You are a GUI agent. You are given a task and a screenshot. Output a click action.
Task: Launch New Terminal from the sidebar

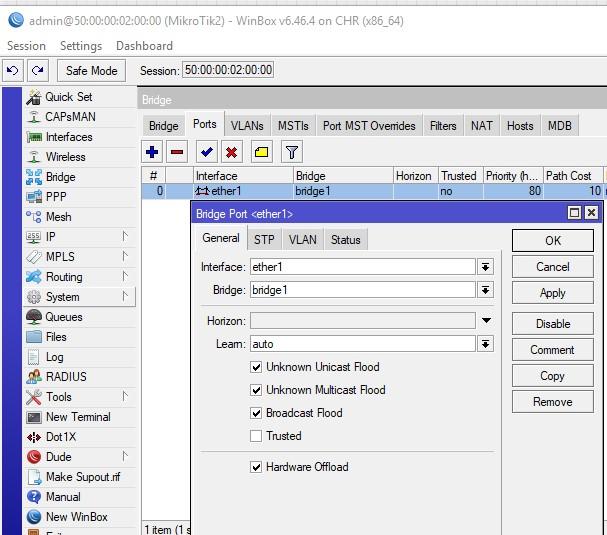pyautogui.click(x=78, y=417)
